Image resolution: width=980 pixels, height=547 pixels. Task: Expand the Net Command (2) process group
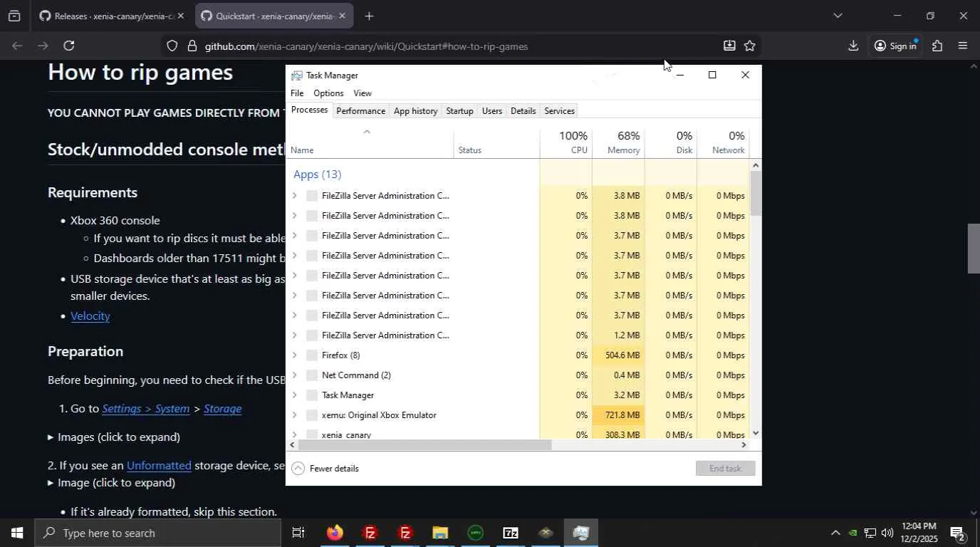coord(294,375)
